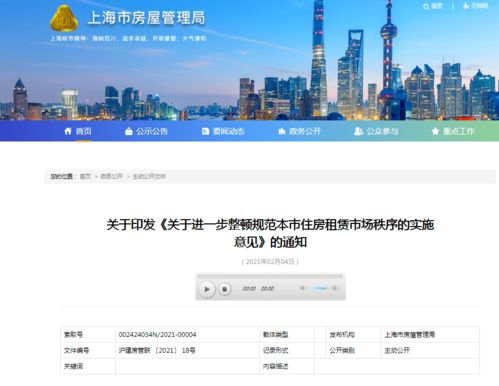Click the home icon beside 首页
This screenshot has width=499, height=386.
(68, 131)
